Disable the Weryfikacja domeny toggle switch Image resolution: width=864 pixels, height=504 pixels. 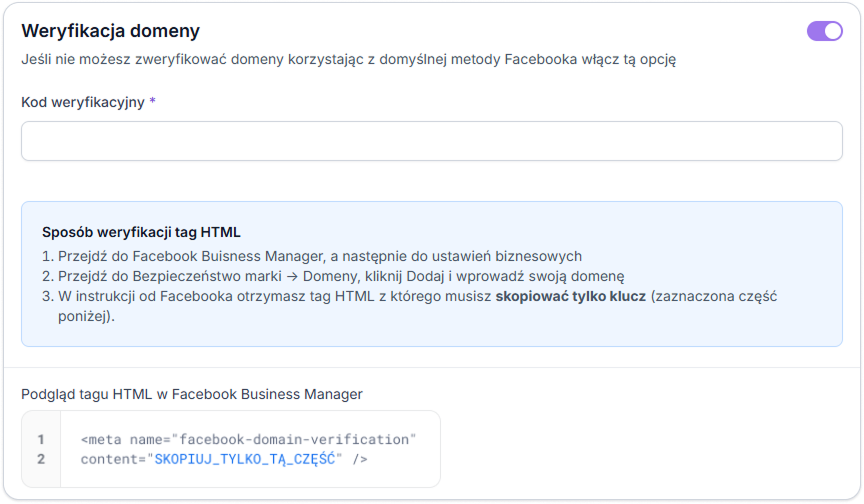tap(824, 31)
